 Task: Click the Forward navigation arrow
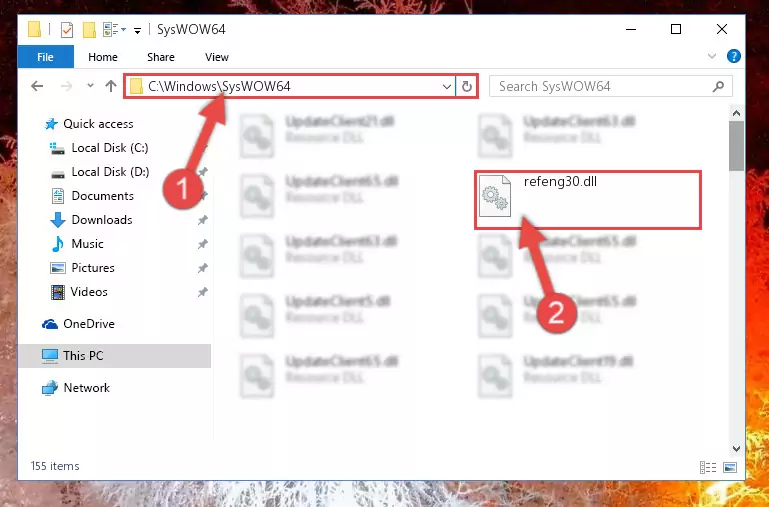[x=66, y=86]
